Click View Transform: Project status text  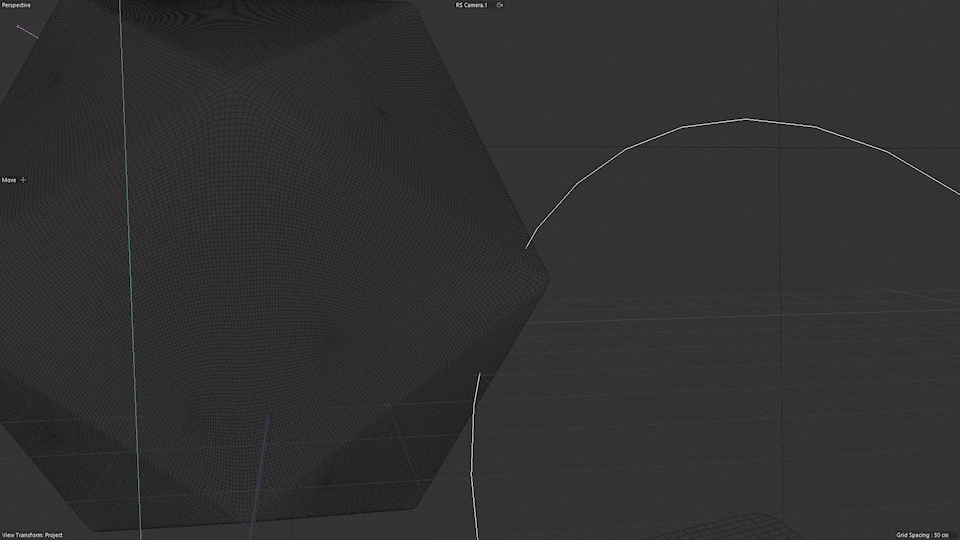point(32,535)
